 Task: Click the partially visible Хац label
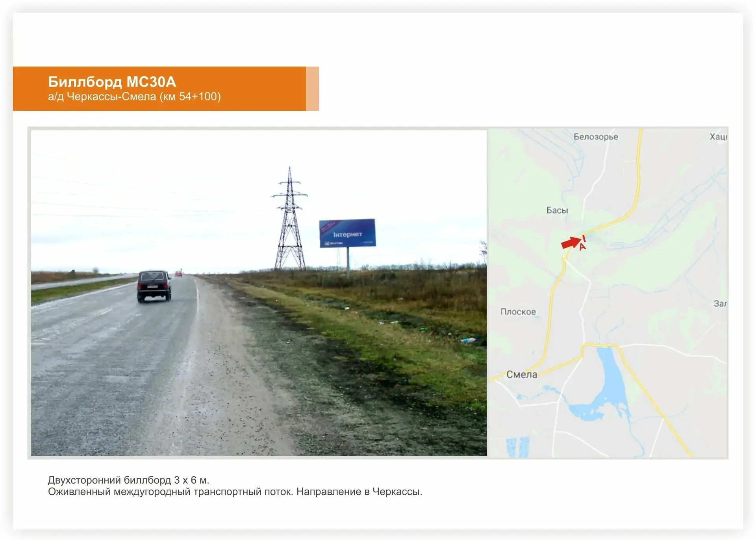pos(718,137)
